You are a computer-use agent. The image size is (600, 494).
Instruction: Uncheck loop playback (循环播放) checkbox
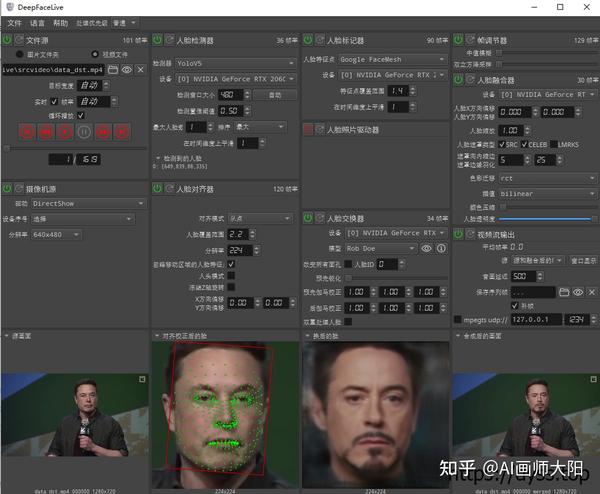pyautogui.click(x=81, y=115)
